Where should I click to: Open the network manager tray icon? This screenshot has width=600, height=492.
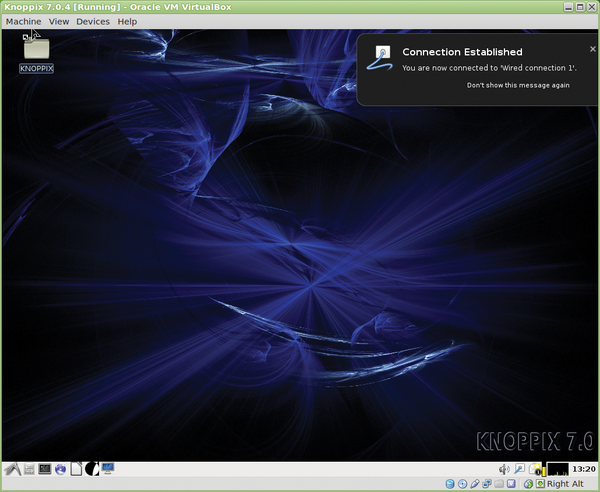(x=520, y=468)
